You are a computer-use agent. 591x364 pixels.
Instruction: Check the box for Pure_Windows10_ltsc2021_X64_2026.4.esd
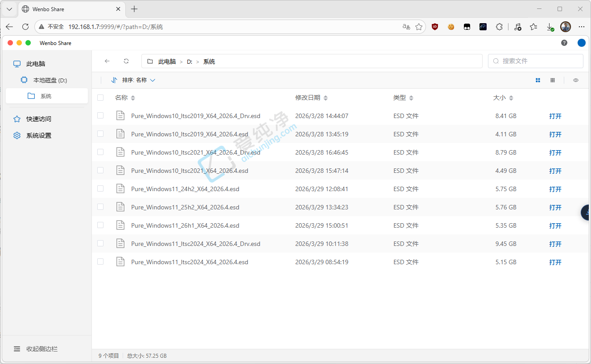coord(100,170)
